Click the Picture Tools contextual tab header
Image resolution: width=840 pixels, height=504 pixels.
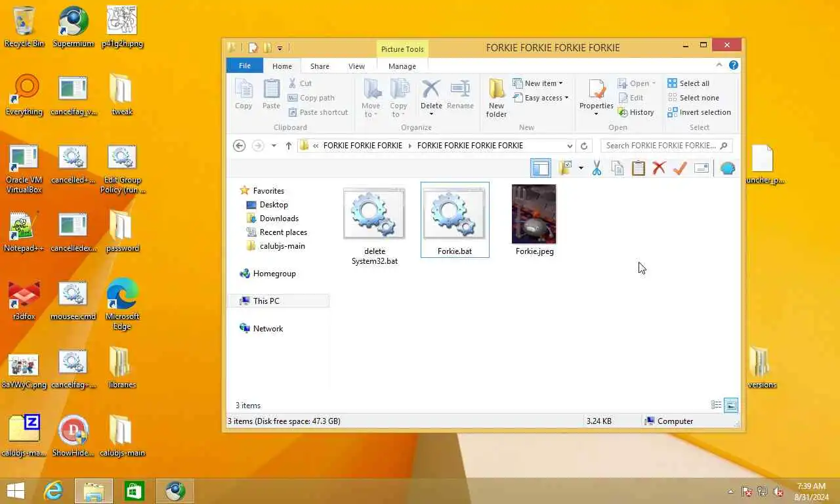click(402, 49)
